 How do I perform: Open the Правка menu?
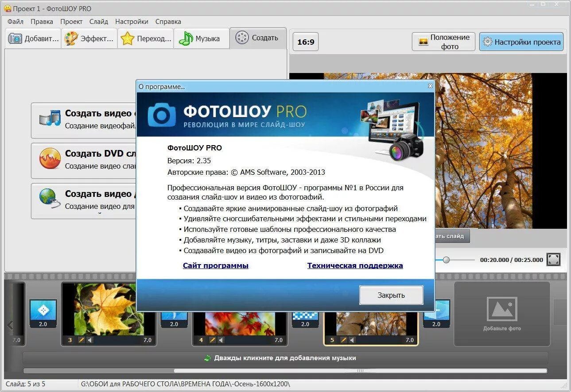click(x=42, y=21)
